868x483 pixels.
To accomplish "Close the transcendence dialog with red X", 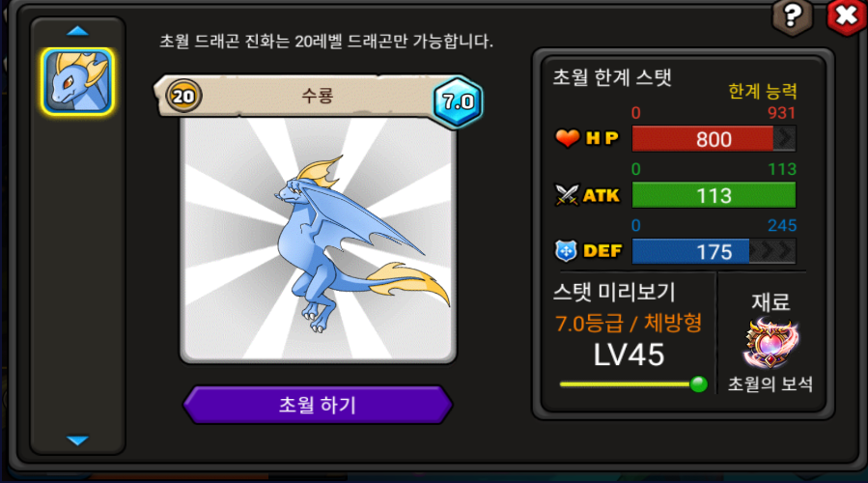I will (847, 16).
